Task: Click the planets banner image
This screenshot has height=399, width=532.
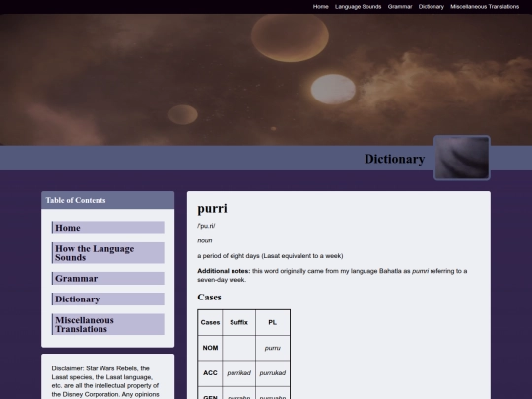Action: [266, 80]
